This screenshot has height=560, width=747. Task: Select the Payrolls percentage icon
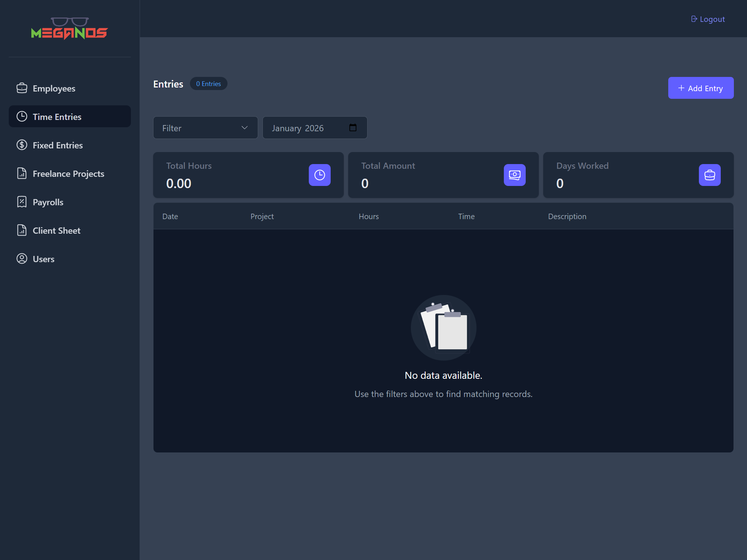click(22, 202)
